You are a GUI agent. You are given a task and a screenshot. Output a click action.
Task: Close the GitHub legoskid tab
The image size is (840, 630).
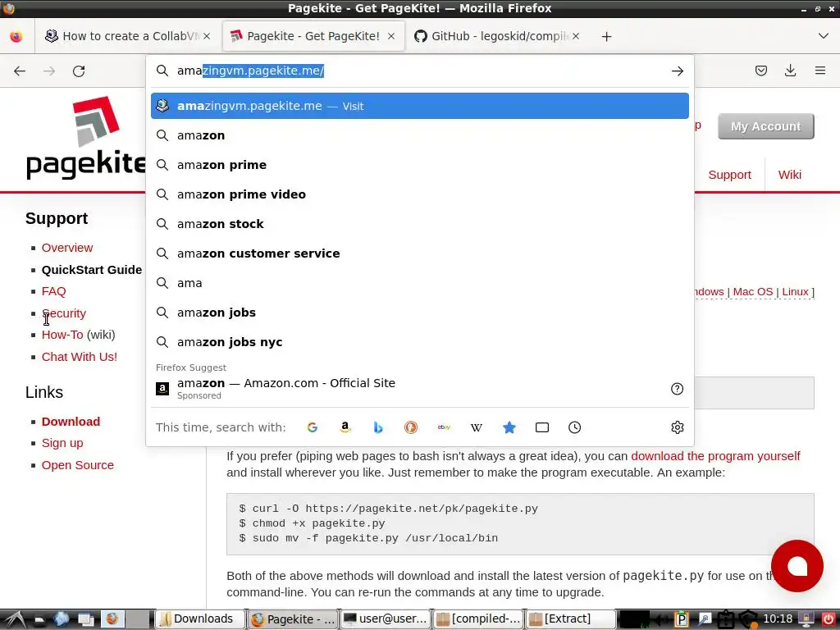click(576, 36)
